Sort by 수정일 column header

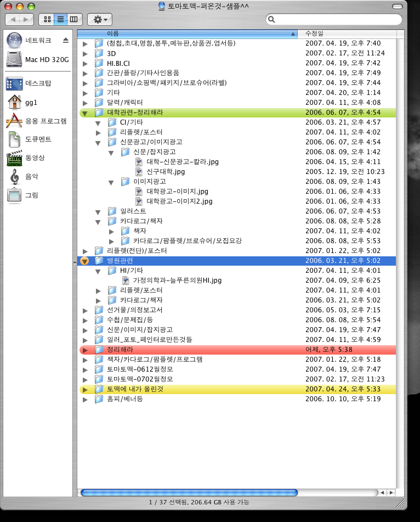point(351,33)
